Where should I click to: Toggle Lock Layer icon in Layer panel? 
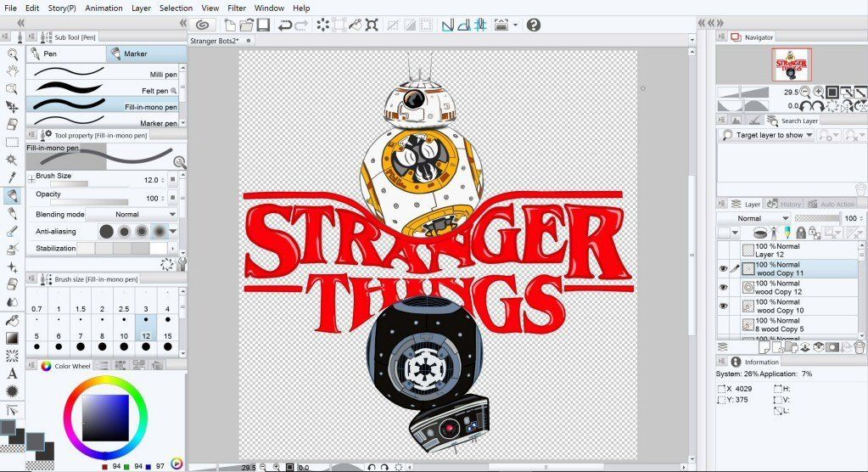(800, 233)
